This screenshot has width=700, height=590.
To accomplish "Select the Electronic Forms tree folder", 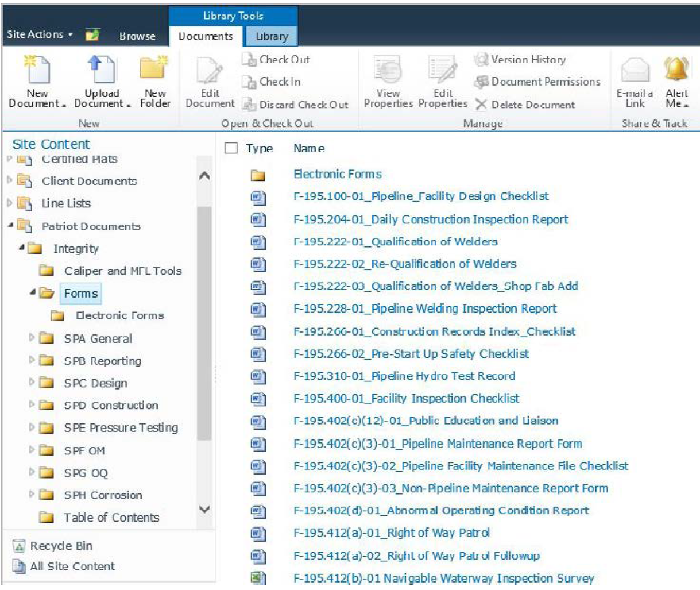I will click(x=119, y=315).
